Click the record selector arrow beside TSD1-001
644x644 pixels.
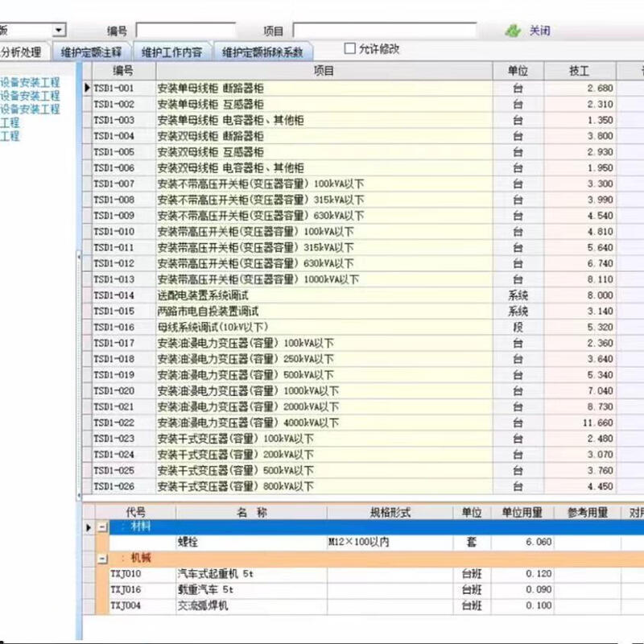tap(86, 89)
